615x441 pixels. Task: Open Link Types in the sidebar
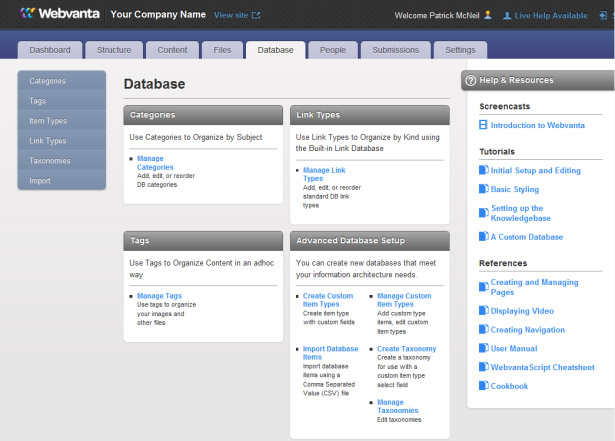[x=62, y=141]
